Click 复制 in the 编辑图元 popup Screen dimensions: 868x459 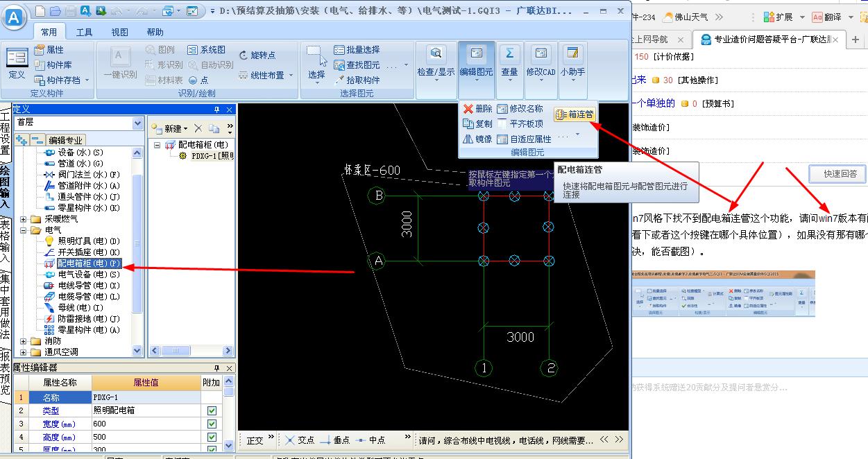[x=477, y=124]
